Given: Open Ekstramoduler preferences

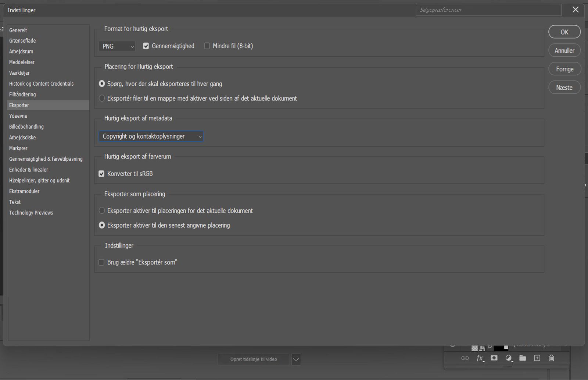Looking at the screenshot, I should point(48,191).
